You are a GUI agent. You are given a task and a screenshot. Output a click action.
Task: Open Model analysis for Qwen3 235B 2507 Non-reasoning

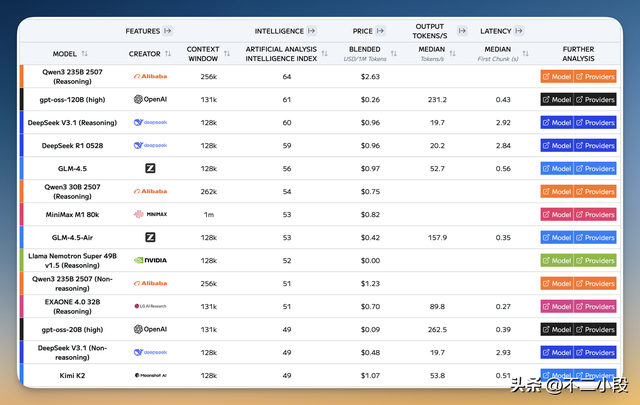[x=557, y=283]
